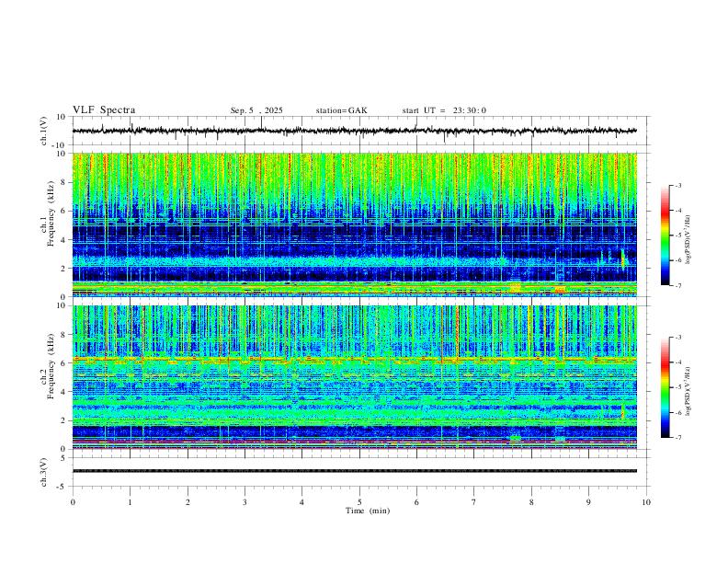This screenshot has width=728, height=563.
Task: Click the 'station=GAK' label
Action: pos(341,110)
